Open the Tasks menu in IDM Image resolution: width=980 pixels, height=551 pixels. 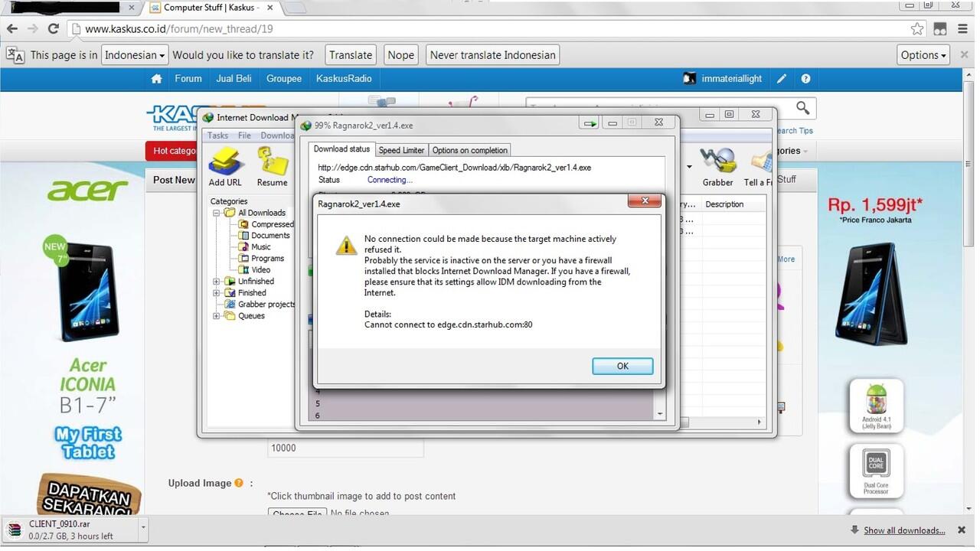218,135
